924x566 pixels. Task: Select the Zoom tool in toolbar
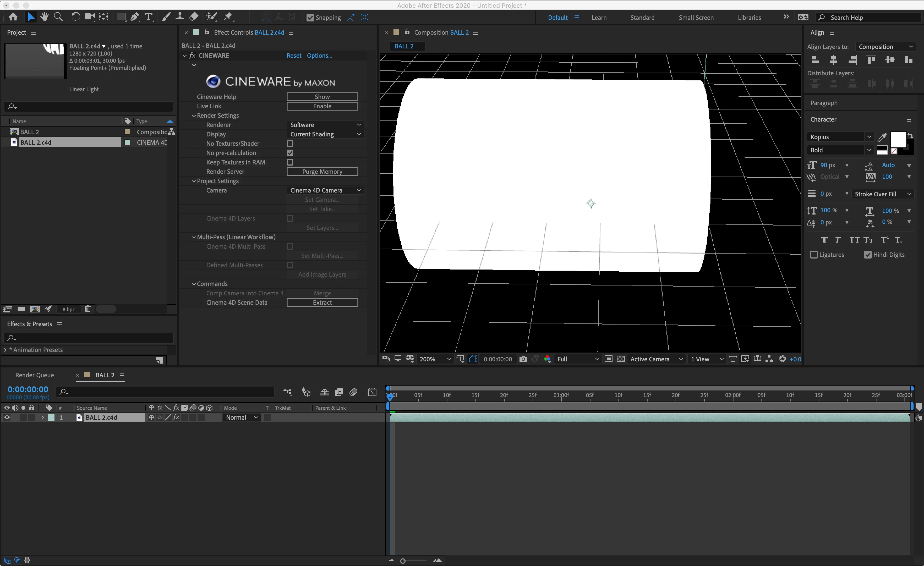click(x=58, y=17)
